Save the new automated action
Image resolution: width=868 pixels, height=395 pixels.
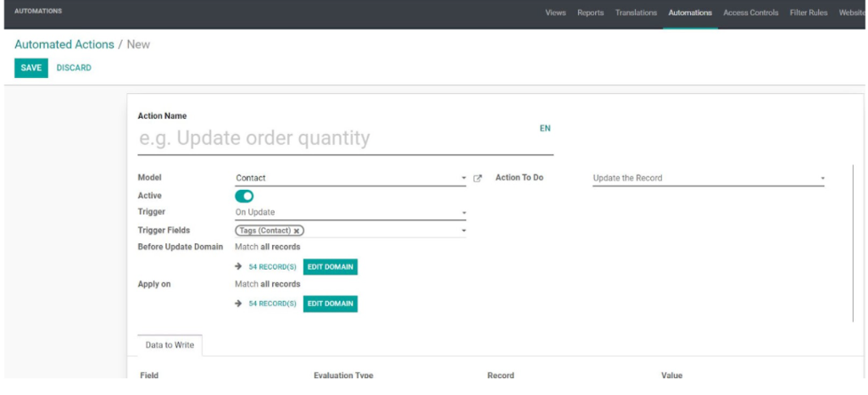pyautogui.click(x=31, y=68)
